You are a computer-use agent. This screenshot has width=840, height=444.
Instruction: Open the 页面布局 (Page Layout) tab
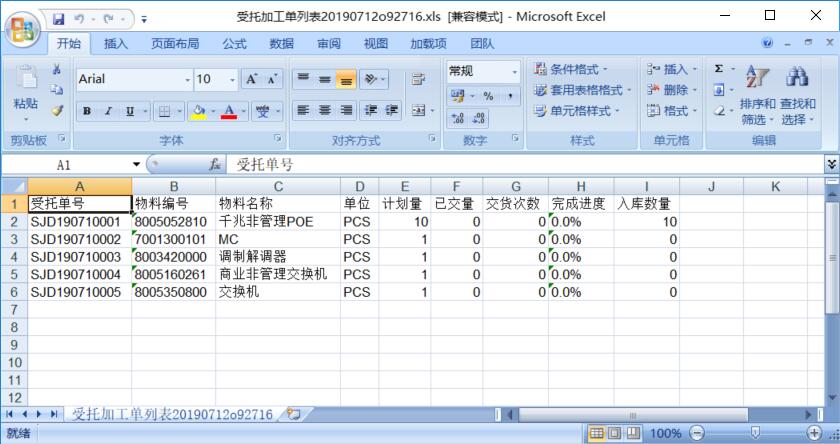pyautogui.click(x=175, y=43)
